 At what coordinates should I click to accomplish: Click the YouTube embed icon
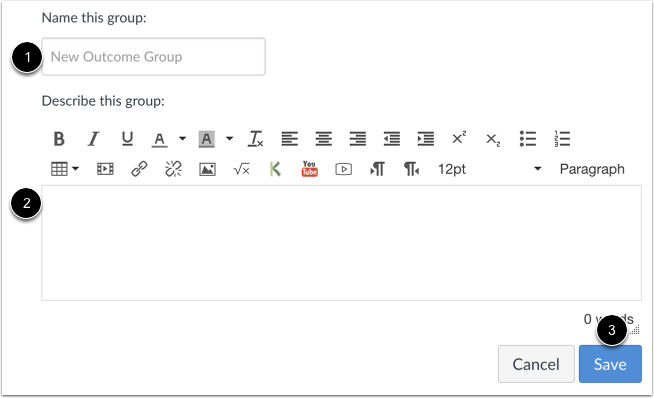coord(309,169)
